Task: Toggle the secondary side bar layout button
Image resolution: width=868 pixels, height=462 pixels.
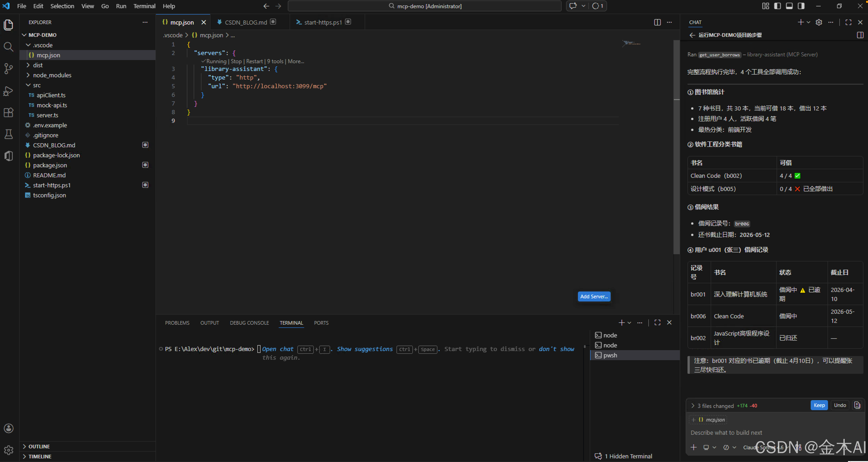Action: tap(801, 6)
